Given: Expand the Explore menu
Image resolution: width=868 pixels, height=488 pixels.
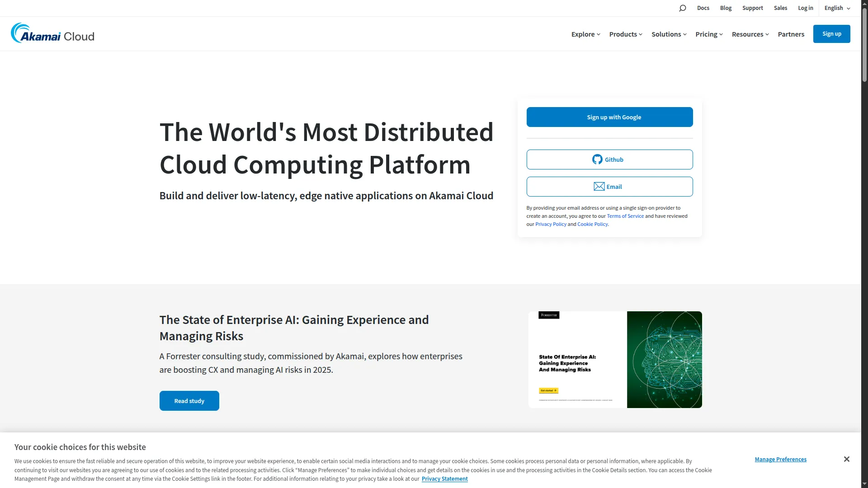Looking at the screenshot, I should tap(585, 34).
